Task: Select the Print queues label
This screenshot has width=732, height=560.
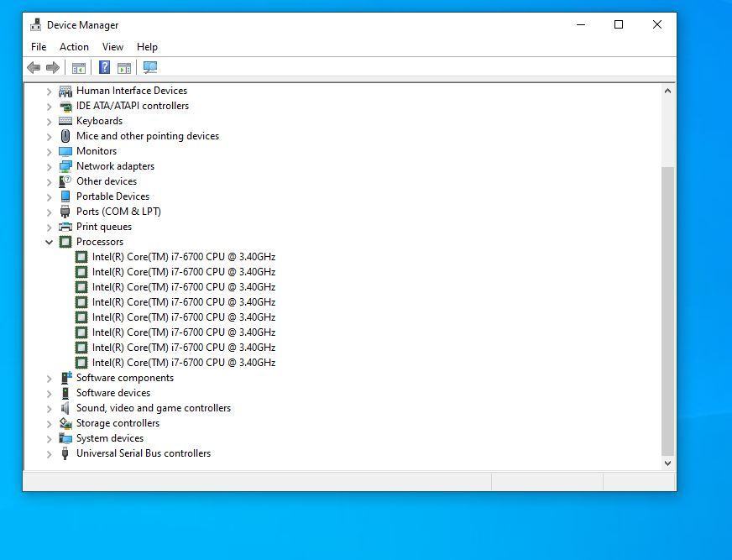Action: click(104, 227)
